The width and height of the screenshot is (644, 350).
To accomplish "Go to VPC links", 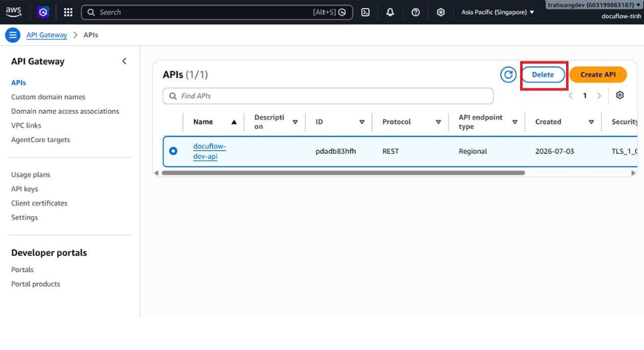I will [26, 125].
